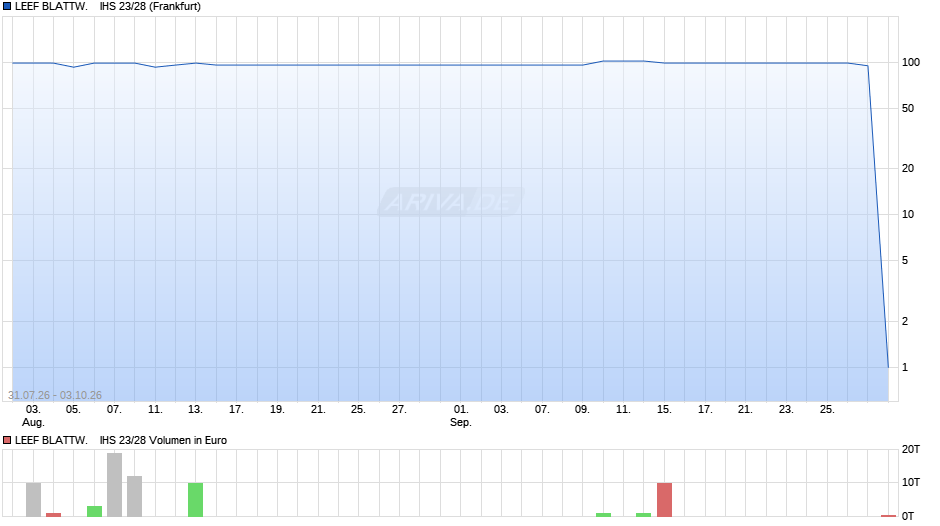Screen dimensions: 940x526
Task: Click the x-axis date label '09.'
Action: tap(582, 409)
